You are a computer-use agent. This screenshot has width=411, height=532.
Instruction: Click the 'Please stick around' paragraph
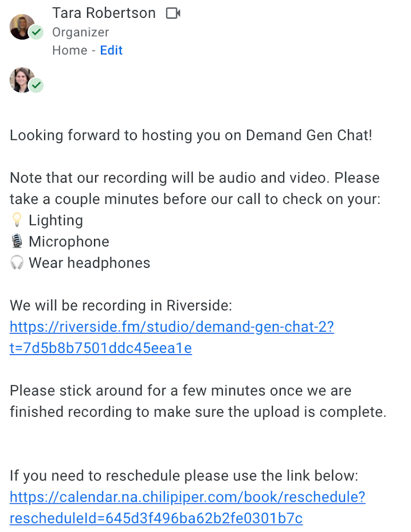point(198,401)
